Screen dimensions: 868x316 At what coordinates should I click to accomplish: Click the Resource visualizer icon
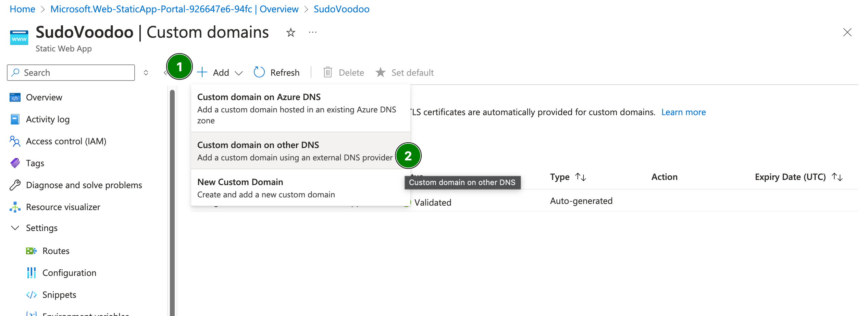coord(15,207)
